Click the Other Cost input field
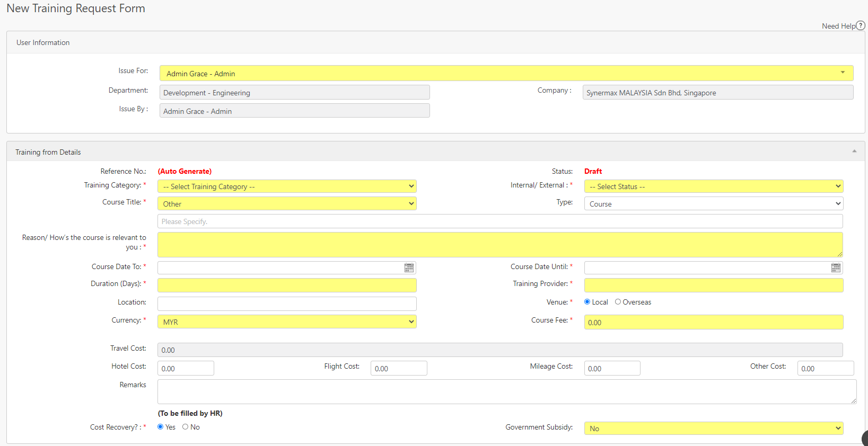 [826, 368]
